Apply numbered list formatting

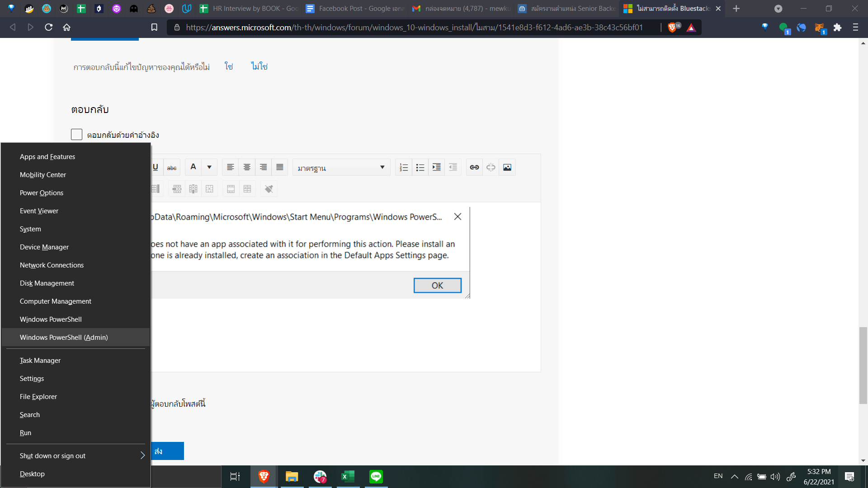coord(404,168)
